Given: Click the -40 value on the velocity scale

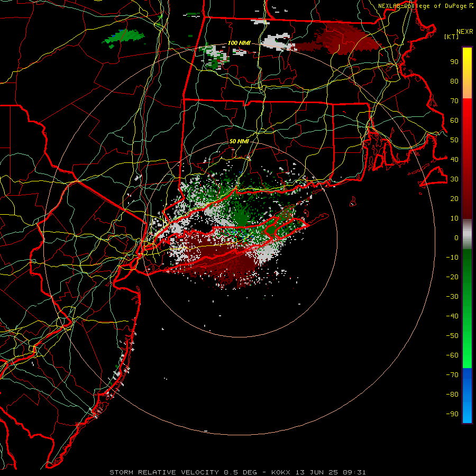Looking at the screenshot, I should tap(452, 316).
